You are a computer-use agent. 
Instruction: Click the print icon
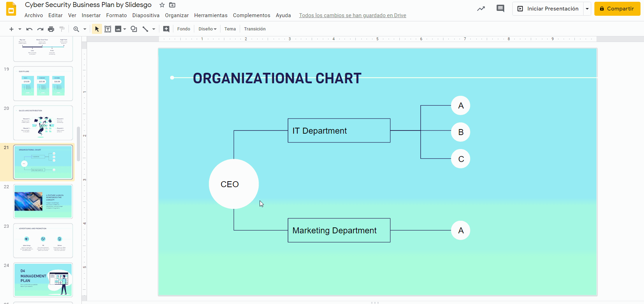click(x=51, y=29)
